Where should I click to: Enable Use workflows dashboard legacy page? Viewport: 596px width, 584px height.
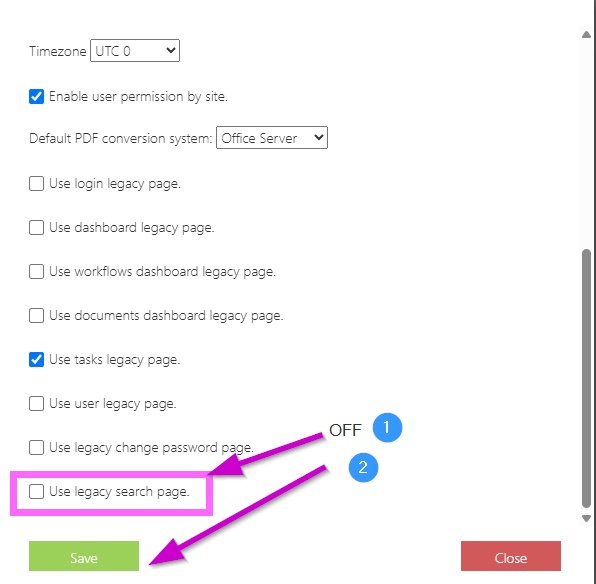(36, 271)
